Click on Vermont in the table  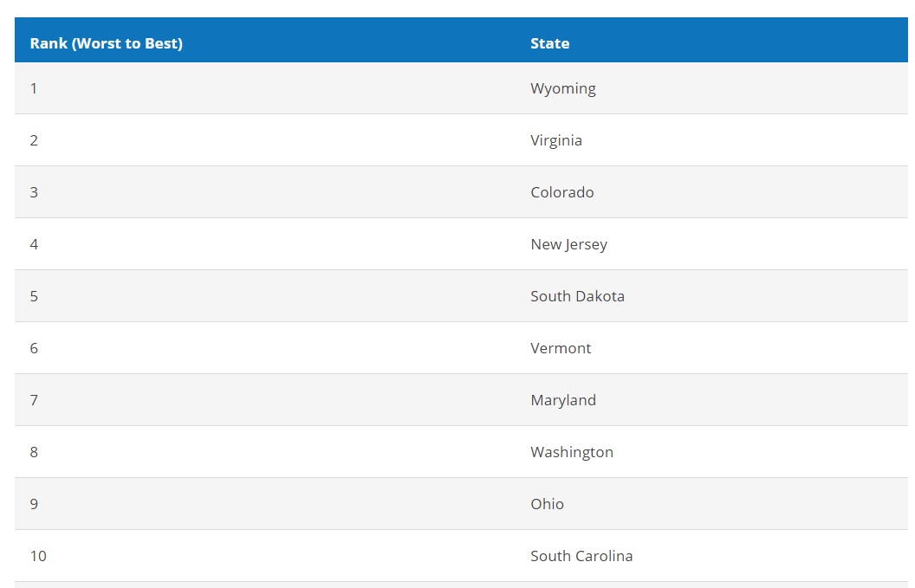[x=561, y=348]
